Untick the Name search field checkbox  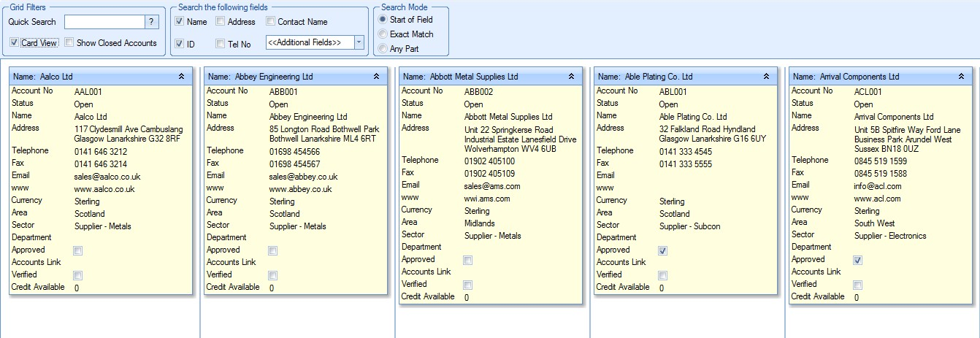180,22
